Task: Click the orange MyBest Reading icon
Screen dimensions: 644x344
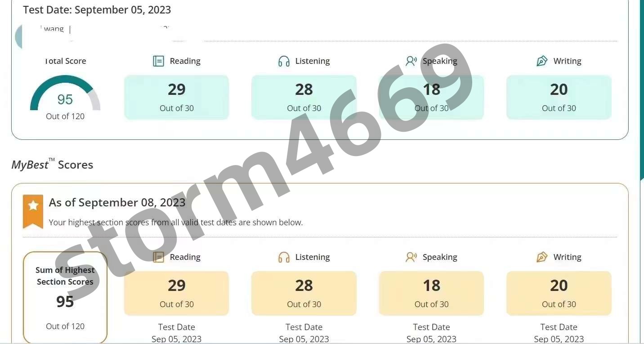Action: 158,257
